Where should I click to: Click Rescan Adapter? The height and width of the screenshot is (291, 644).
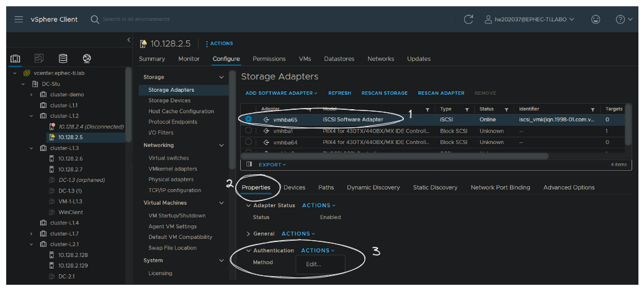[441, 93]
